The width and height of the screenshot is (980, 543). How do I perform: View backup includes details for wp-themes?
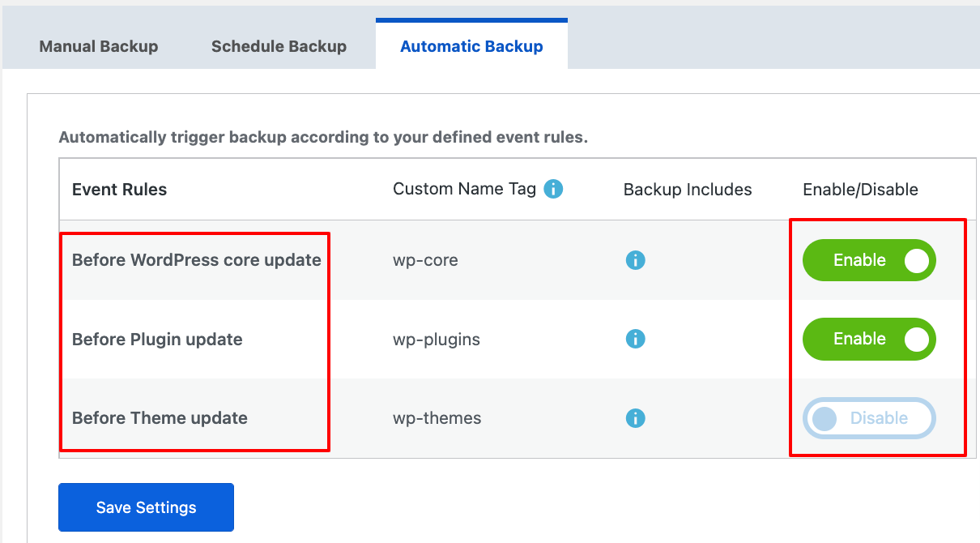click(x=636, y=418)
